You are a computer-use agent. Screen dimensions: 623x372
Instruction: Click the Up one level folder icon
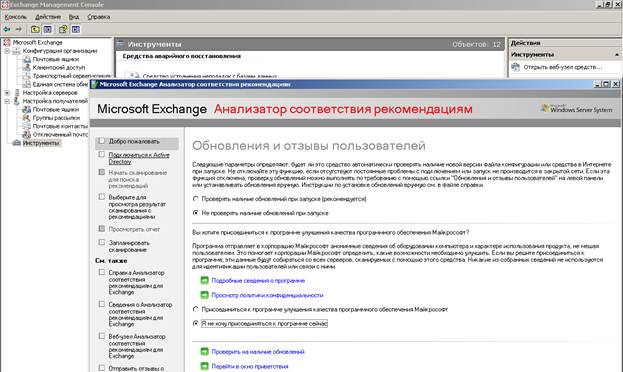click(35, 29)
